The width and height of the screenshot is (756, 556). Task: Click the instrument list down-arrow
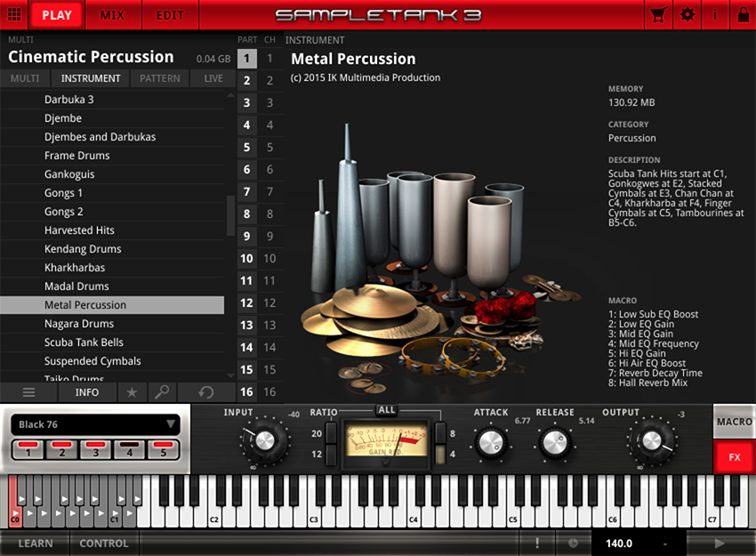click(x=230, y=375)
